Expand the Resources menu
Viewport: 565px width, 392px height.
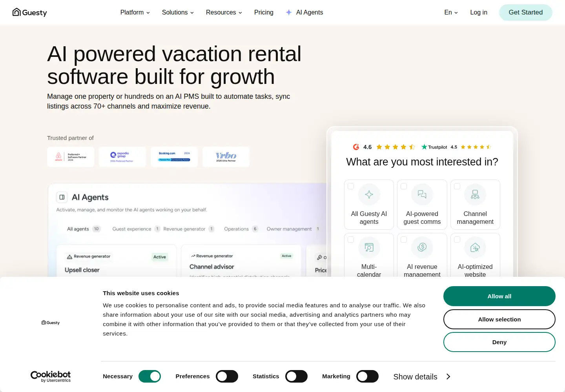point(224,13)
